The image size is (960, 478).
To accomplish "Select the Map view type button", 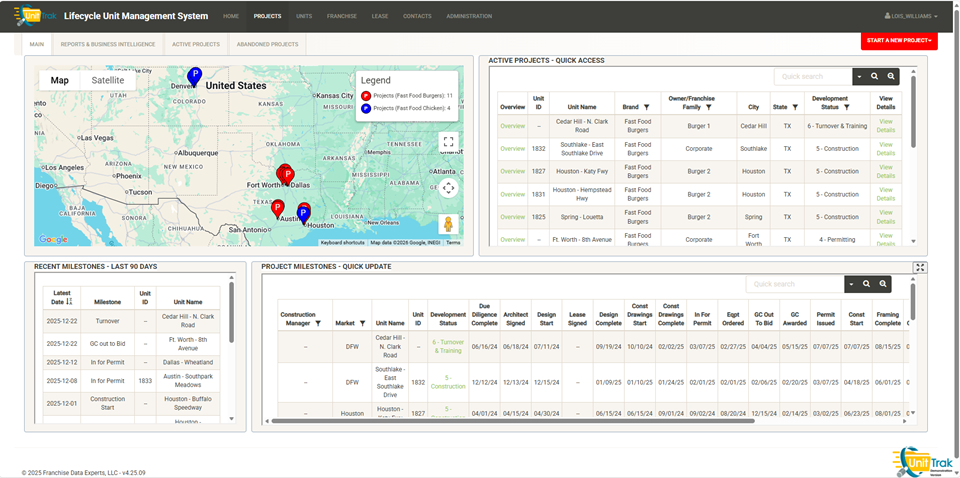I will coord(60,81).
